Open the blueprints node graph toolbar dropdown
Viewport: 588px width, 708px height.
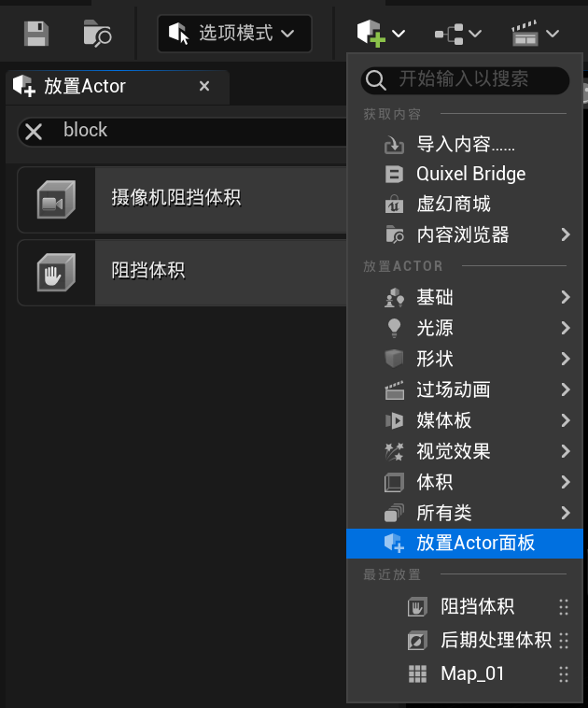[457, 34]
